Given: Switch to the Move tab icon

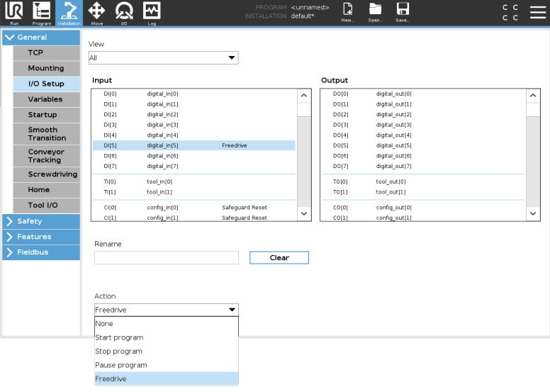Looking at the screenshot, I should (x=96, y=12).
